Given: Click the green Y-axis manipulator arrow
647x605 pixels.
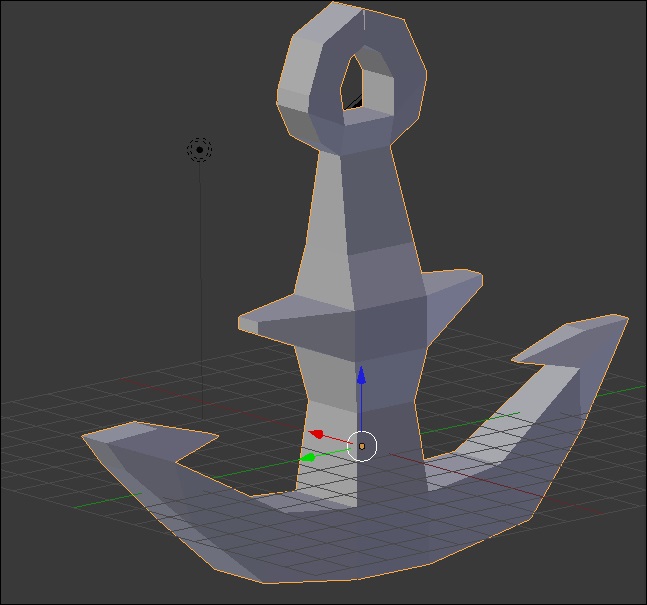Looking at the screenshot, I should 309,457.
